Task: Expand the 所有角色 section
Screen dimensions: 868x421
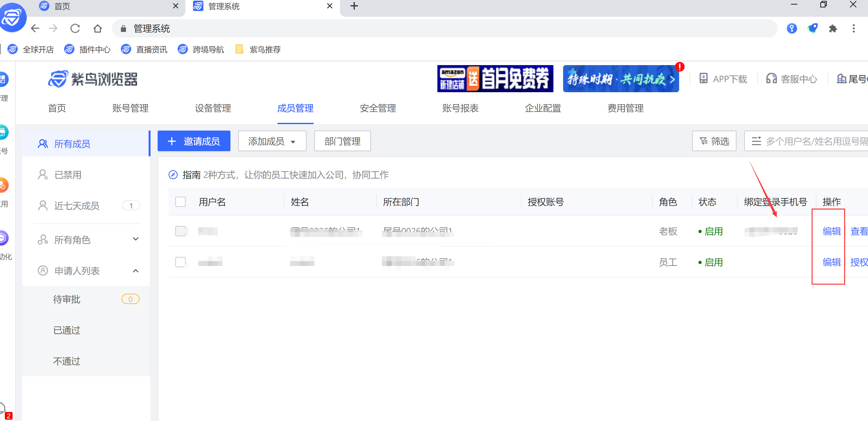Action: [x=135, y=239]
